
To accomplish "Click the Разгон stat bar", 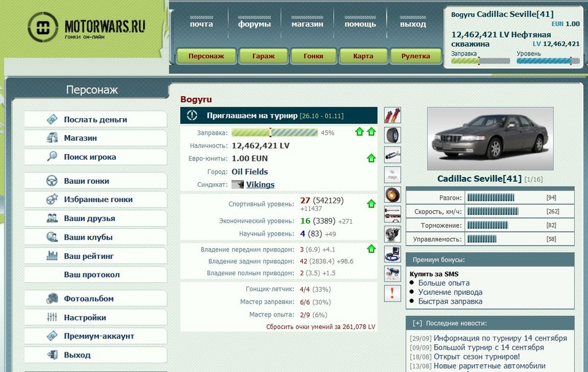I will click(491, 198).
